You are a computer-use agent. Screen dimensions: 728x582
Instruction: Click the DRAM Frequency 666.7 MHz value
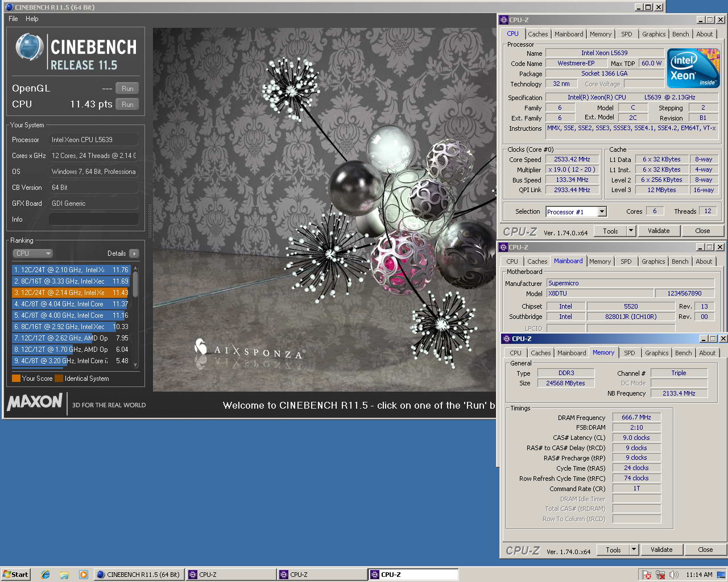pyautogui.click(x=636, y=417)
